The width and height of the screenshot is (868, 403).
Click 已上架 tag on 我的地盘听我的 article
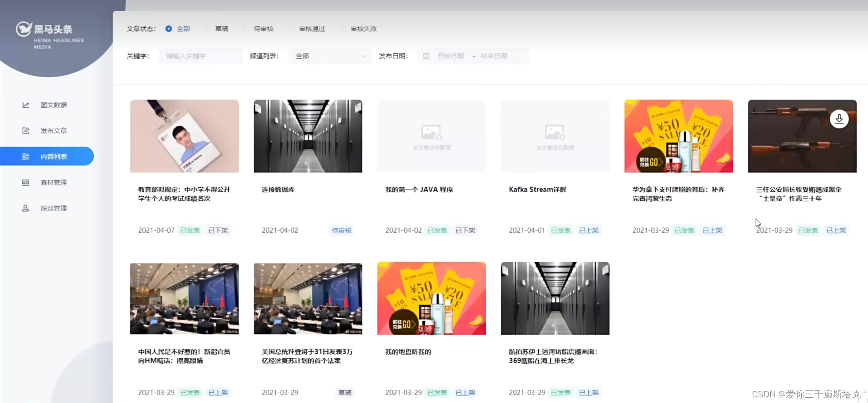pyautogui.click(x=465, y=393)
